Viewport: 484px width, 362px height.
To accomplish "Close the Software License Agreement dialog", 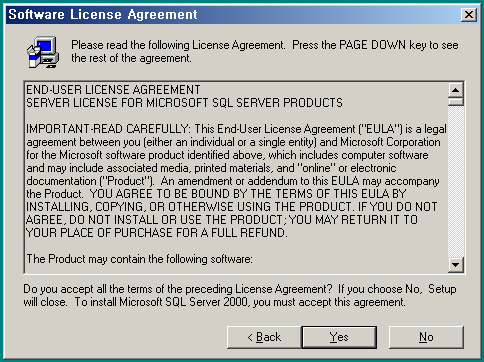I will pos(469,15).
